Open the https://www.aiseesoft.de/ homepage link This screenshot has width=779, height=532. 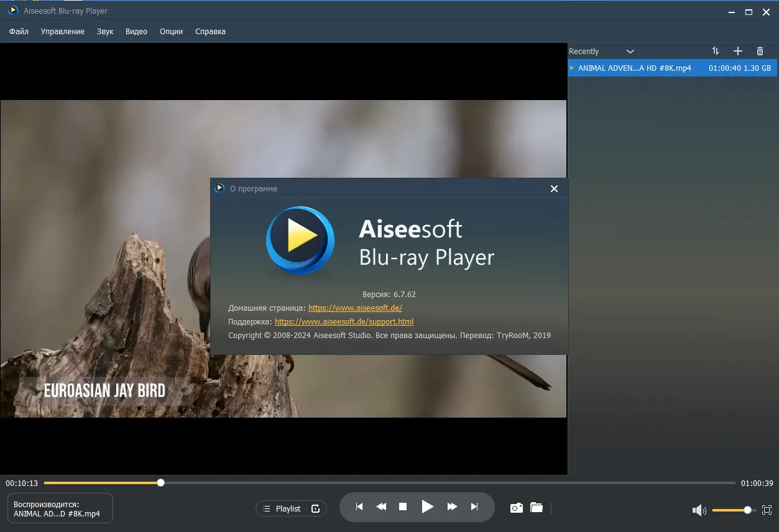355,308
